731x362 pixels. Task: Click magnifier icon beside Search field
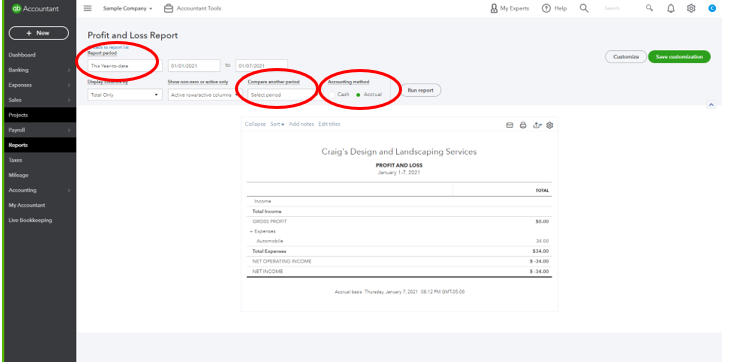[649, 8]
